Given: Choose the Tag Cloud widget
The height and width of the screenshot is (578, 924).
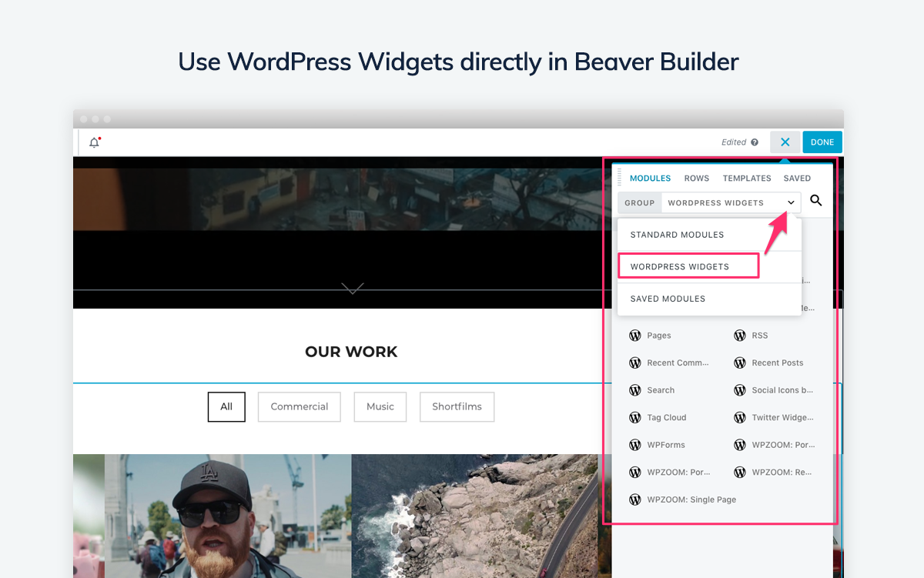Looking at the screenshot, I should pos(658,417).
